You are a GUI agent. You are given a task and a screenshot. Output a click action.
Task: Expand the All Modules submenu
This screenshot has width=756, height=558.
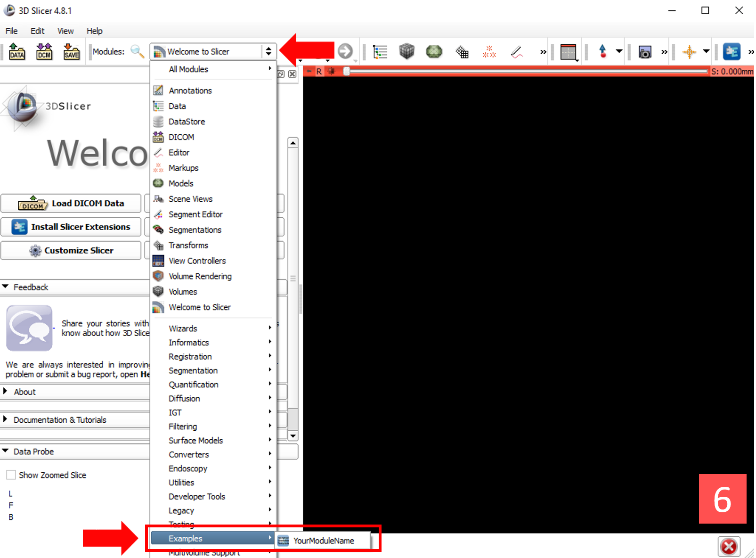coord(213,69)
